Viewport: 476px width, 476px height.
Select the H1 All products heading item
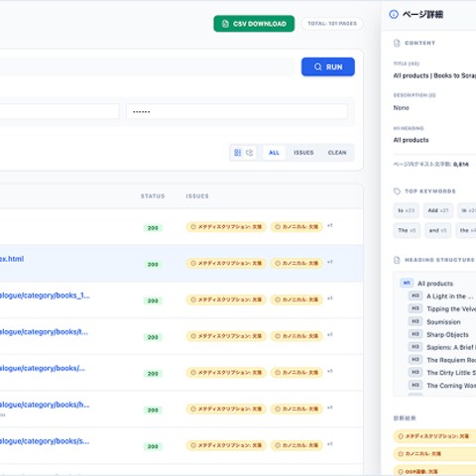pyautogui.click(x=426, y=284)
